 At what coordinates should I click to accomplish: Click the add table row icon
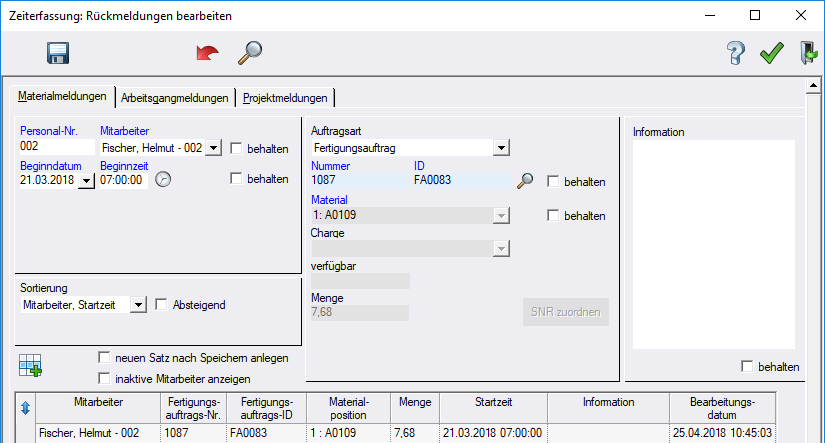click(x=30, y=366)
